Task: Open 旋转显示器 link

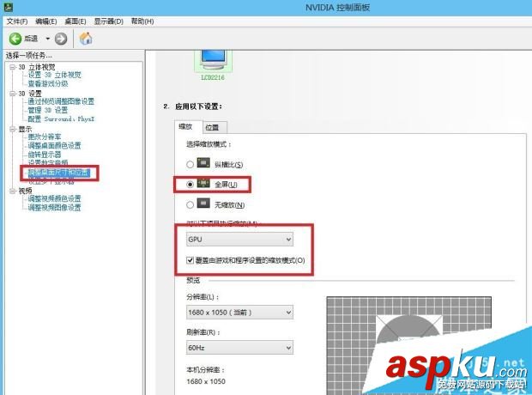Action: (x=45, y=155)
